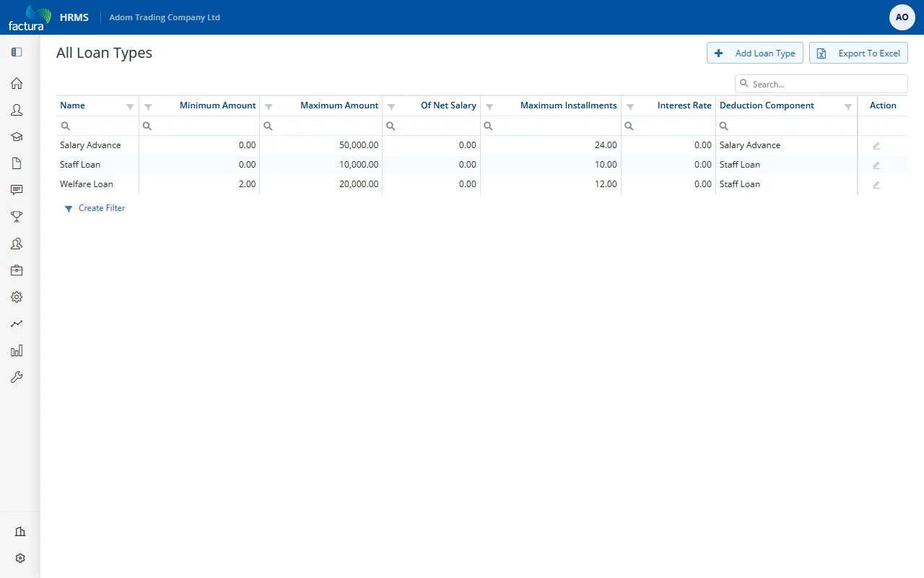The height and width of the screenshot is (578, 924).
Task: Open the home icon in the sidebar
Action: pos(17,83)
